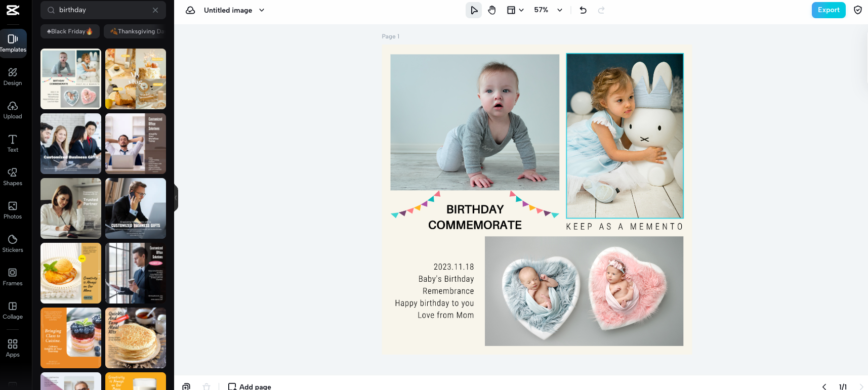Undo the last action
868x390 pixels.
click(583, 10)
